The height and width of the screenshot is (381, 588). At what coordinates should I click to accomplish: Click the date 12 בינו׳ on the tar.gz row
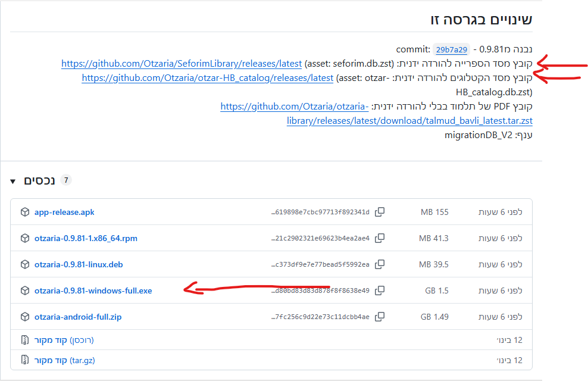tap(509, 360)
